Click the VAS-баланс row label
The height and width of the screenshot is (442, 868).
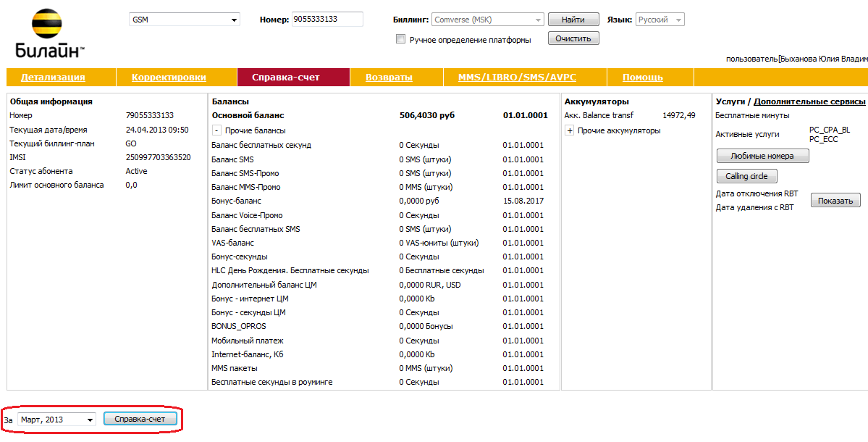[x=233, y=243]
